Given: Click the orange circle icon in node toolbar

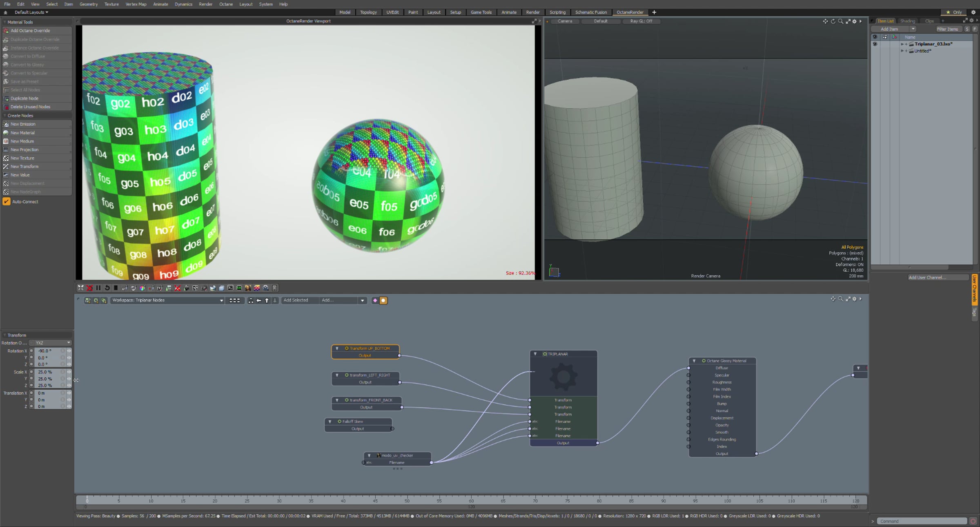Looking at the screenshot, I should [383, 301].
